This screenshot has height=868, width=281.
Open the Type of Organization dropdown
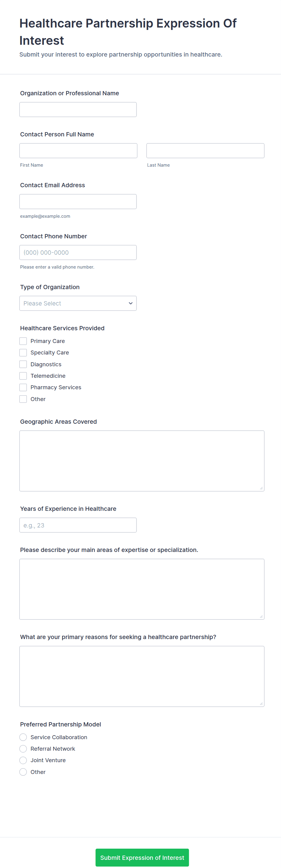(78, 303)
